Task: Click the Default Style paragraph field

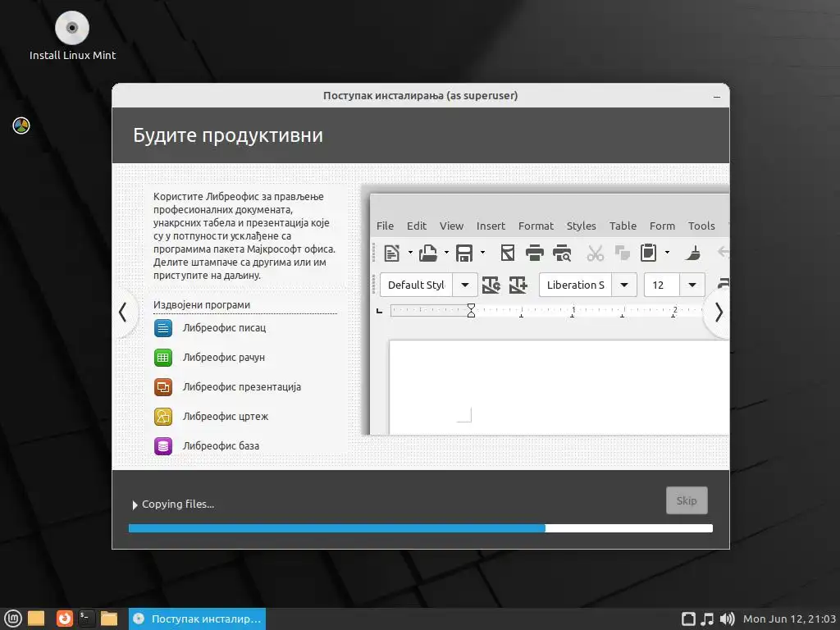Action: click(416, 285)
